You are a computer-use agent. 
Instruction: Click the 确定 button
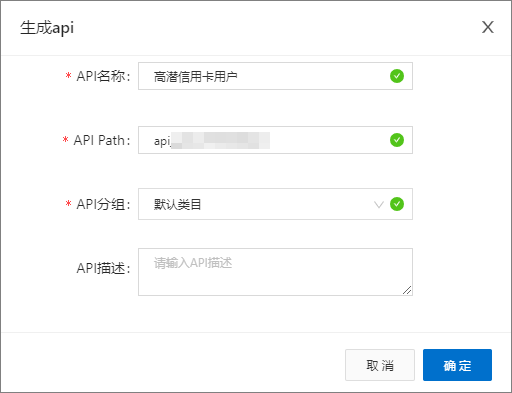click(457, 365)
